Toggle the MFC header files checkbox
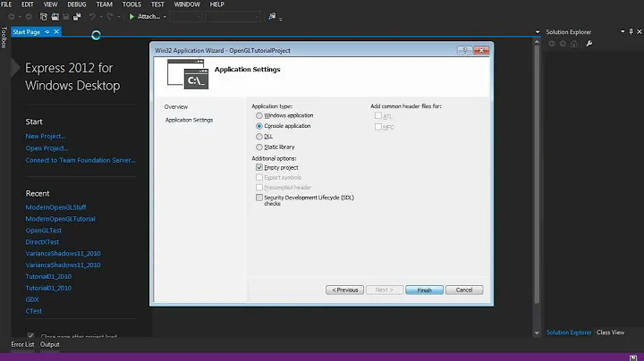This screenshot has height=361, width=644. [377, 127]
